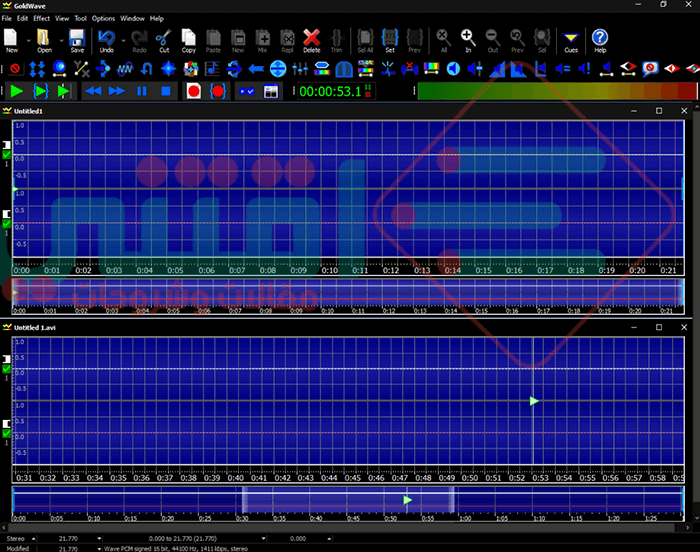
Task: Open the 0.000 position arrow in status bar
Action: pos(329,539)
